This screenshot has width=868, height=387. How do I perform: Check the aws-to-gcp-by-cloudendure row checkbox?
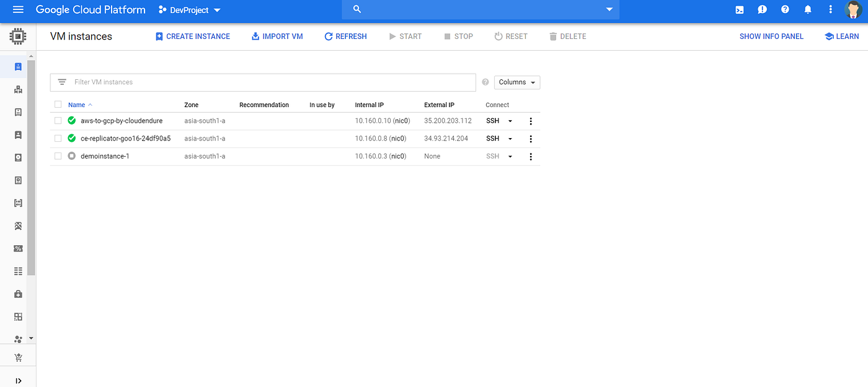click(x=58, y=121)
